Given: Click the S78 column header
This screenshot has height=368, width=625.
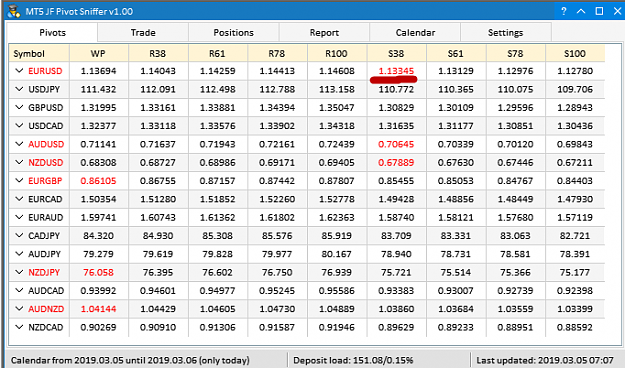Looking at the screenshot, I should click(515, 53).
